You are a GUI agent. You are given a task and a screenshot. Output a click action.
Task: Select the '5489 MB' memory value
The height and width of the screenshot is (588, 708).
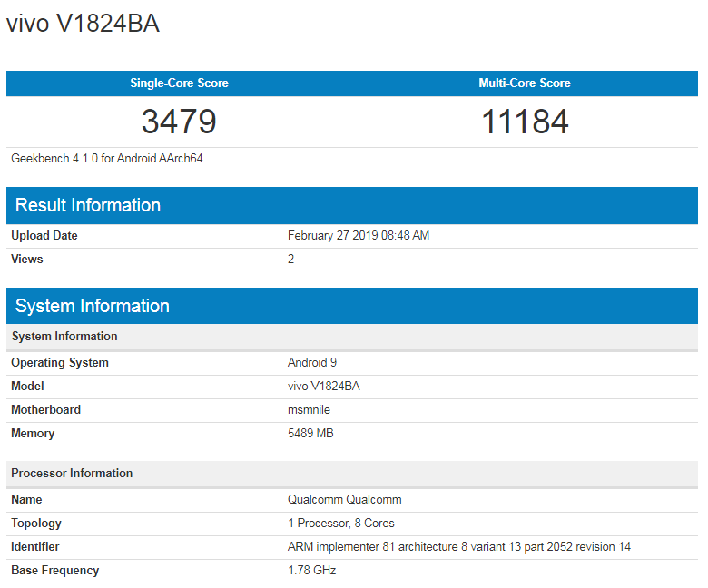[x=310, y=433]
